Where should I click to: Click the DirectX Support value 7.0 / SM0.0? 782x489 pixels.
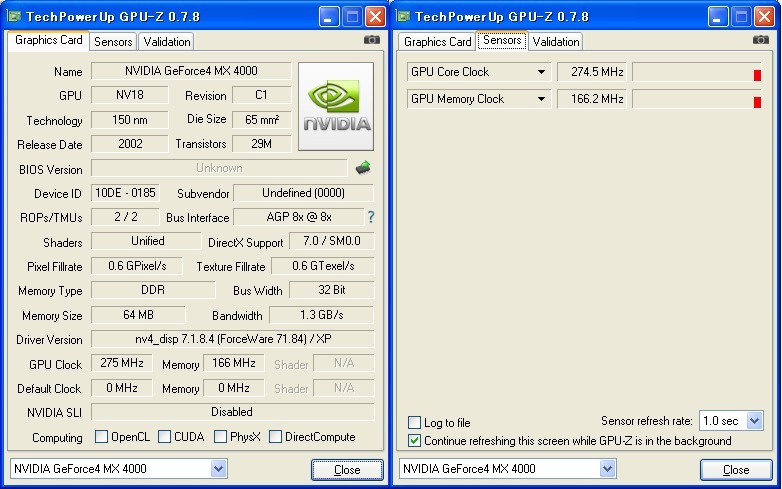point(332,241)
